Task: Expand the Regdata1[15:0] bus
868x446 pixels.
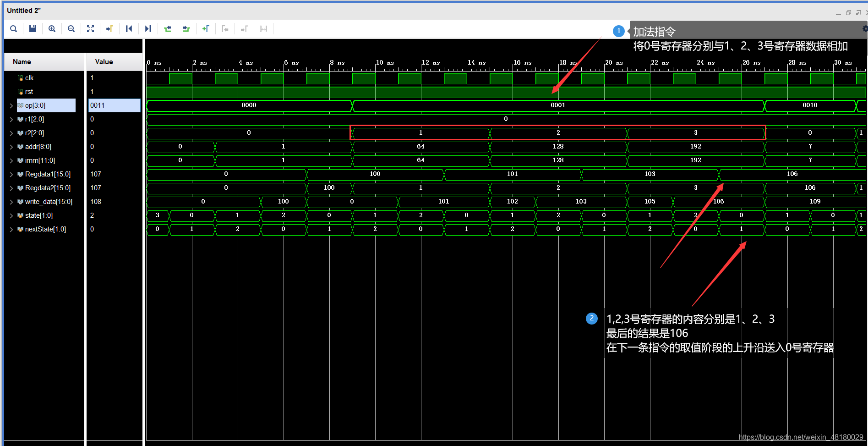Action: point(11,174)
